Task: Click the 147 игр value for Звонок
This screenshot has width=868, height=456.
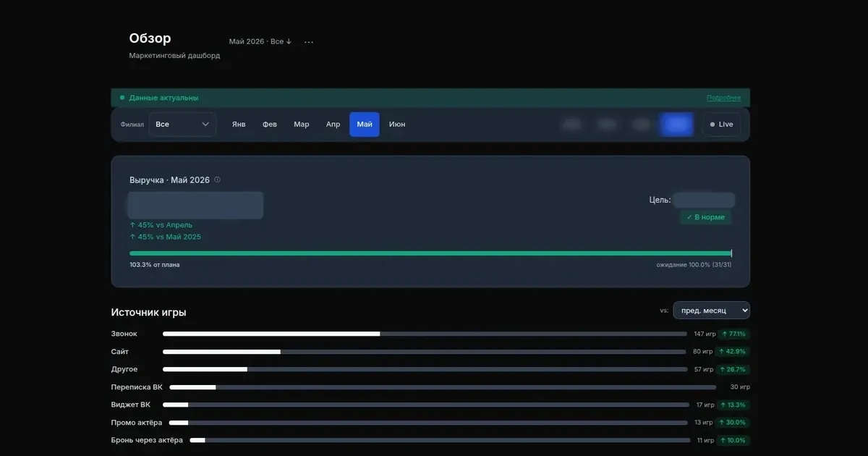Action: tap(705, 334)
